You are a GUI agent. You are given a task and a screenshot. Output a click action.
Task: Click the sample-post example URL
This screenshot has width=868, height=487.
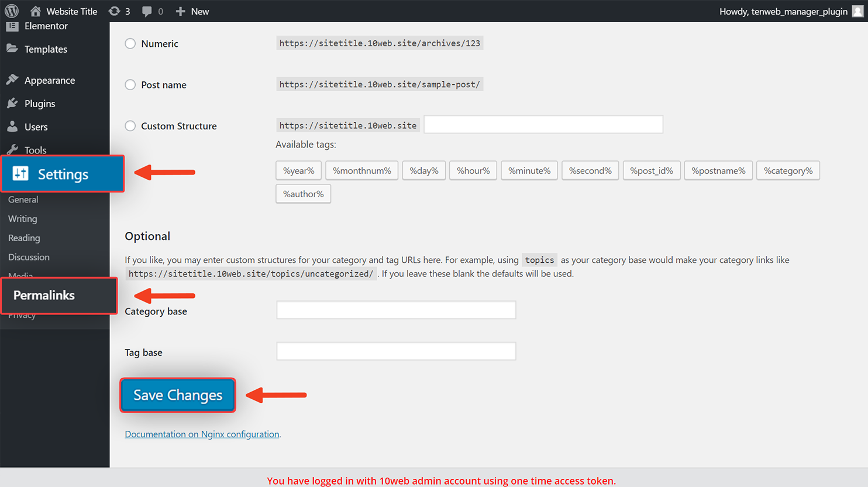pos(380,84)
